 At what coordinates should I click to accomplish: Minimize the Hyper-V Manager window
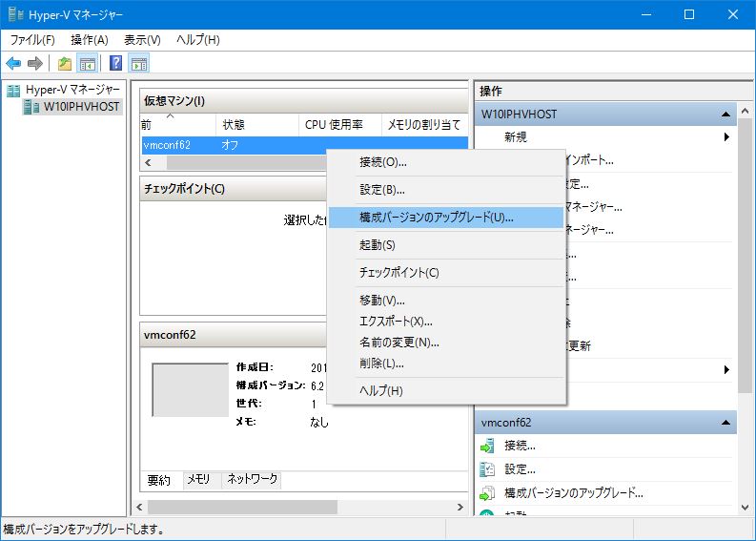tap(646, 14)
